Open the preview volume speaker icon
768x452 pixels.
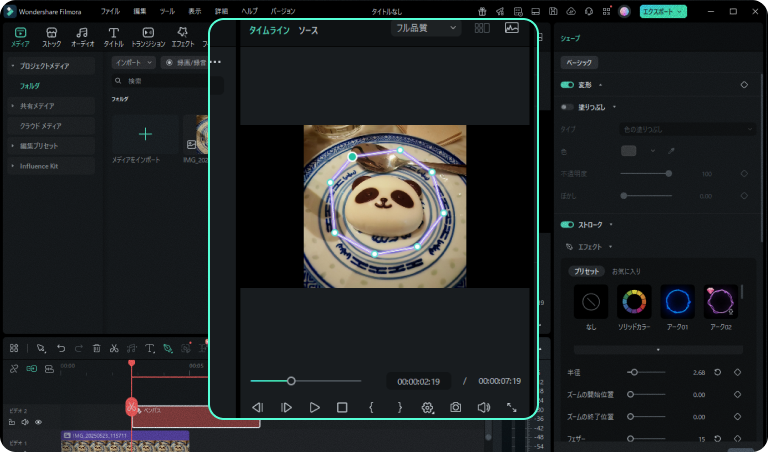click(484, 408)
